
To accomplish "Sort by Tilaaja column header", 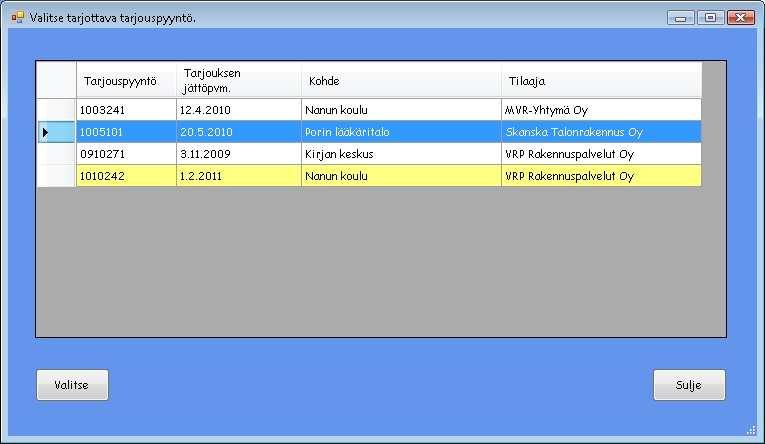I will (x=602, y=81).
